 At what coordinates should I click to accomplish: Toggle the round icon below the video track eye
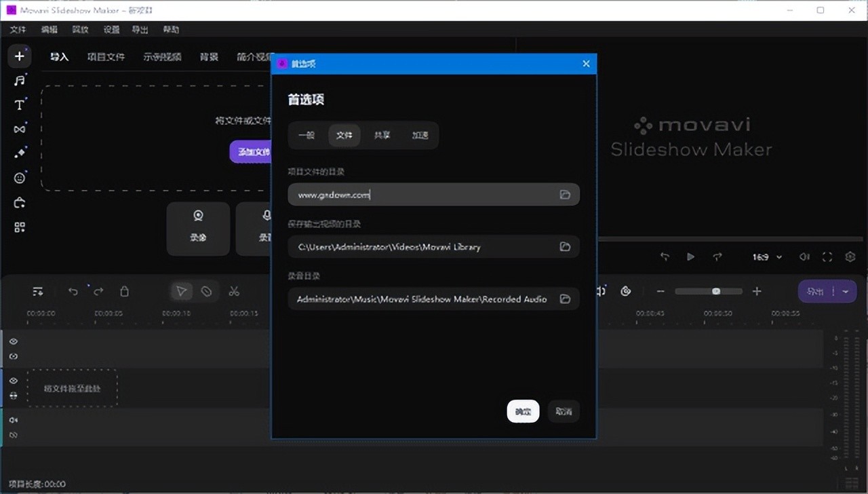point(14,395)
